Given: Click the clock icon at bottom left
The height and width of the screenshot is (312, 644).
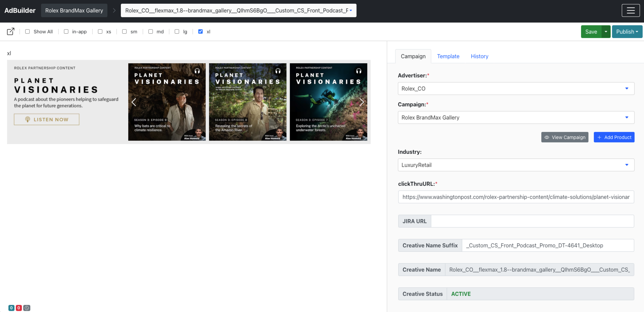Looking at the screenshot, I should coord(27,308).
